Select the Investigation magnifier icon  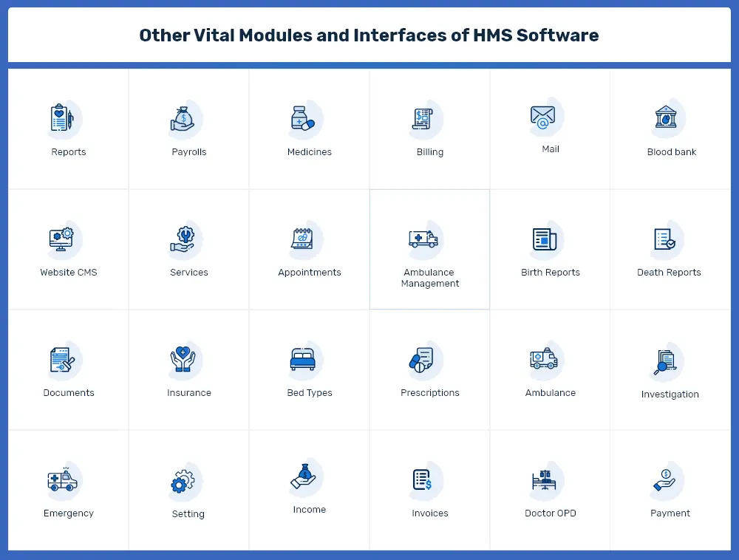(665, 362)
